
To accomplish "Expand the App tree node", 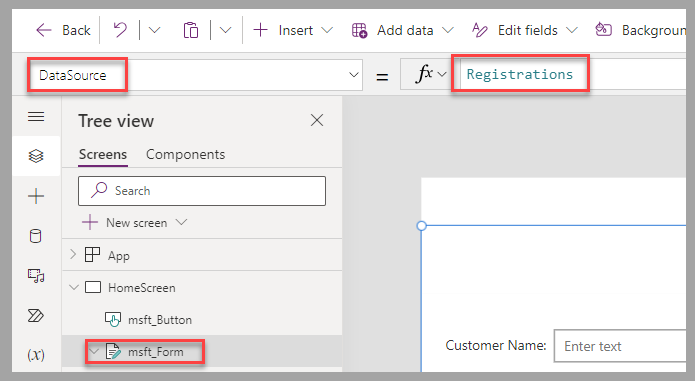I will [x=74, y=255].
